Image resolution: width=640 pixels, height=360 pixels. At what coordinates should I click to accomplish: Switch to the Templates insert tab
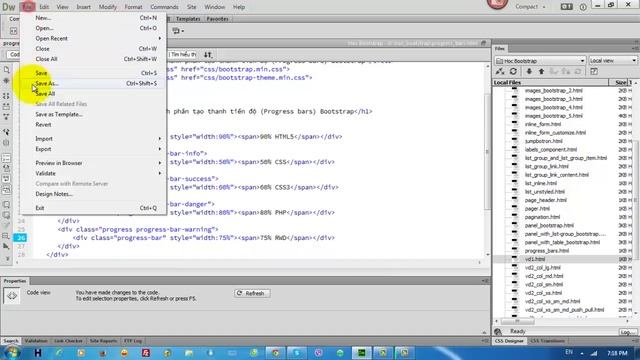point(188,19)
